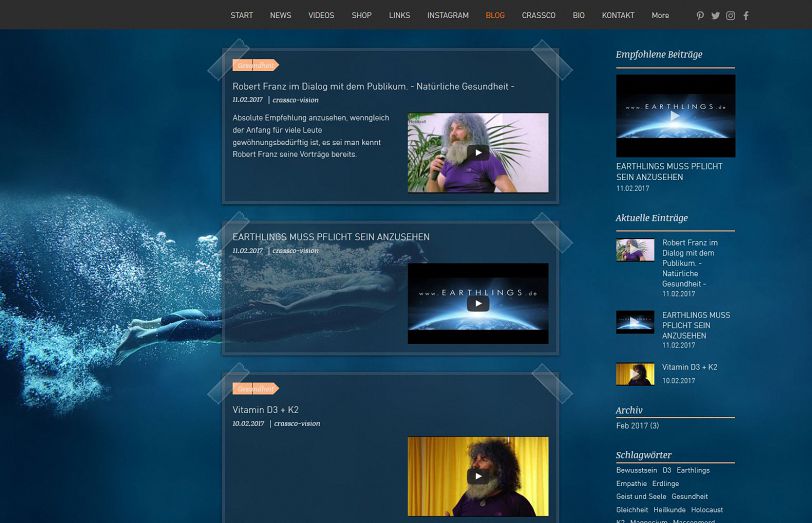812x523 pixels.
Task: Open Earthlings thumbnail in Aktuelle Einträge
Action: point(635,322)
